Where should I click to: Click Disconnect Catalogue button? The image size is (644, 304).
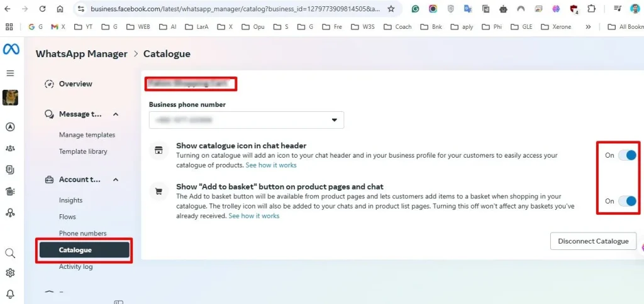(593, 241)
